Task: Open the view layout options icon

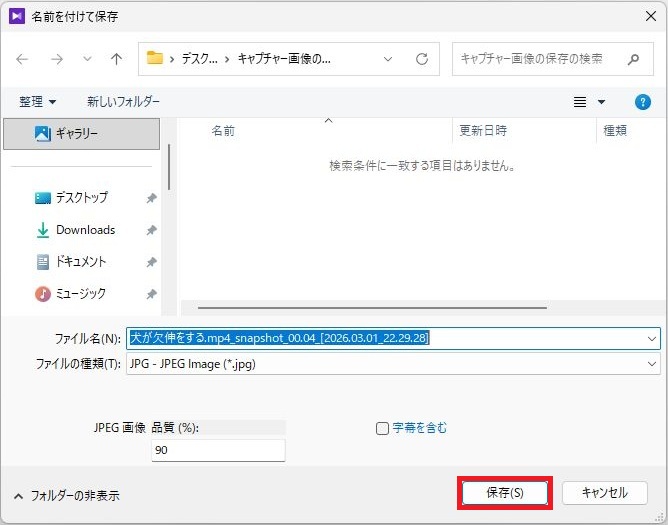Action: [x=580, y=102]
